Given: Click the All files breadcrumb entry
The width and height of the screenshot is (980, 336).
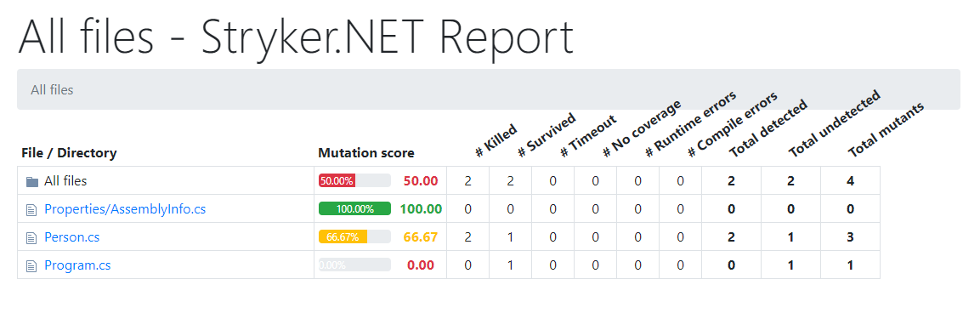Looking at the screenshot, I should click(52, 90).
